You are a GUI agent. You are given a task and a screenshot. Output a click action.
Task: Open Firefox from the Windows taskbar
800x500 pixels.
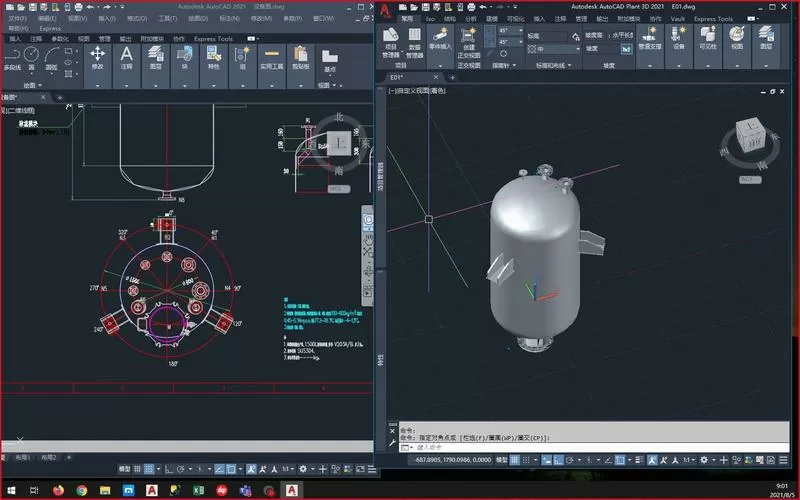tap(58, 490)
